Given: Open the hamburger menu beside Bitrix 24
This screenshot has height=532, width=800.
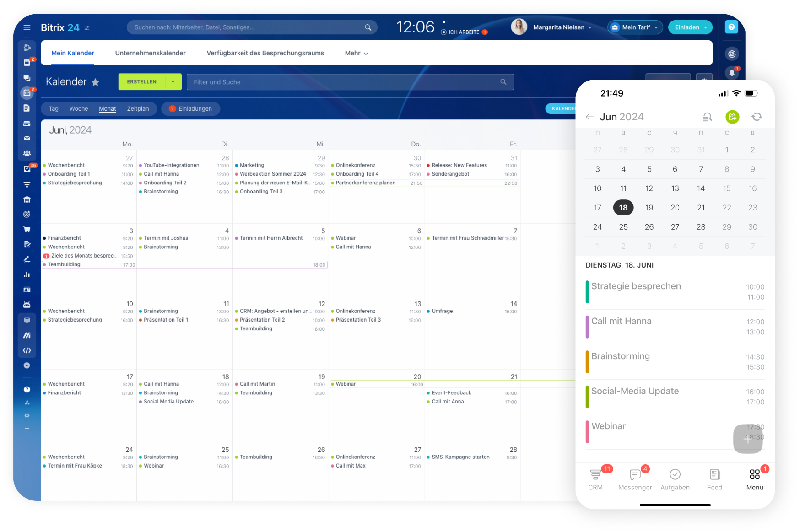Looking at the screenshot, I should point(27,27).
